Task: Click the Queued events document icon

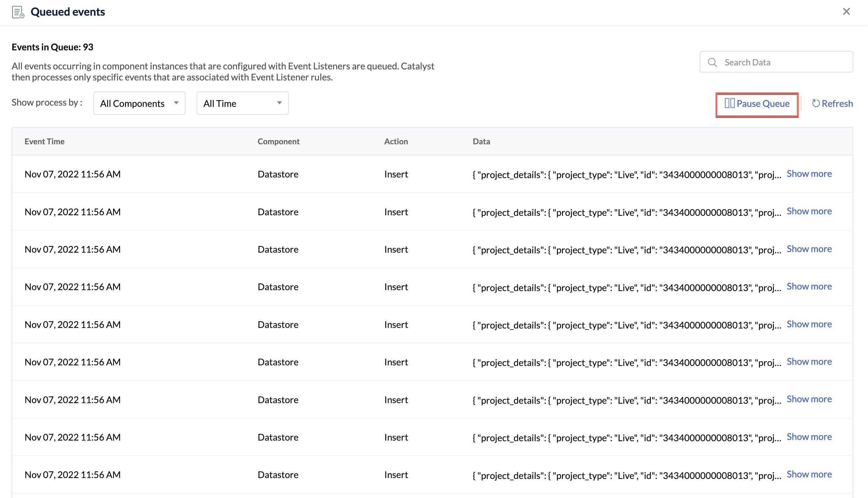Action: pyautogui.click(x=18, y=12)
